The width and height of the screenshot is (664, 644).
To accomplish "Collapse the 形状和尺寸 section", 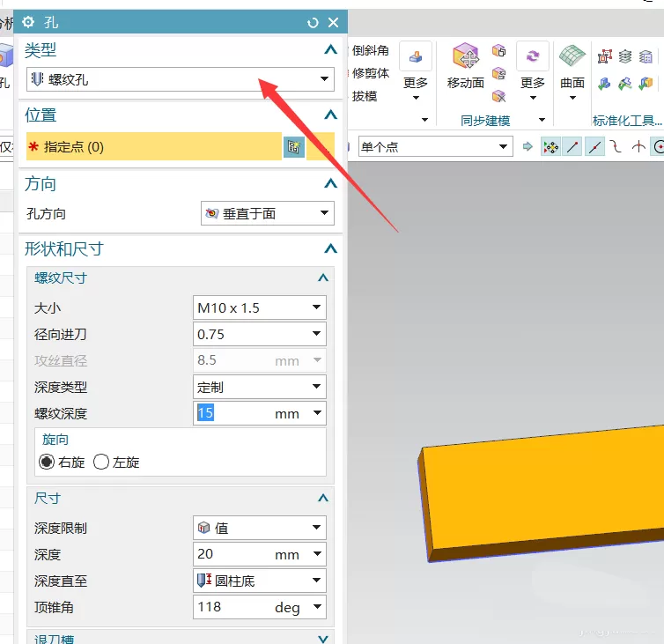I will (x=331, y=248).
